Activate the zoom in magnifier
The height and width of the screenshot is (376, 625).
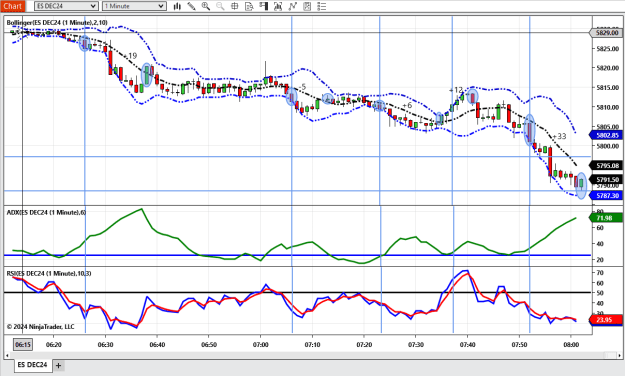point(206,6)
